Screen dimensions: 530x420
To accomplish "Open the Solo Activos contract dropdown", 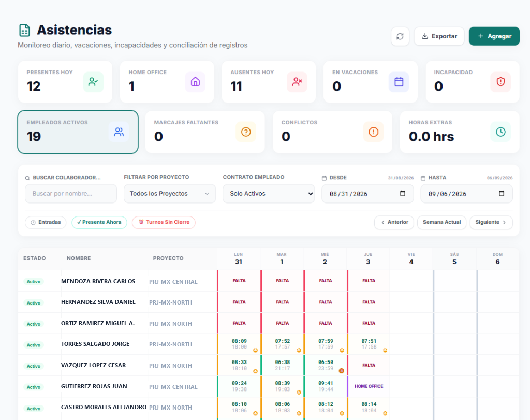I will point(269,194).
